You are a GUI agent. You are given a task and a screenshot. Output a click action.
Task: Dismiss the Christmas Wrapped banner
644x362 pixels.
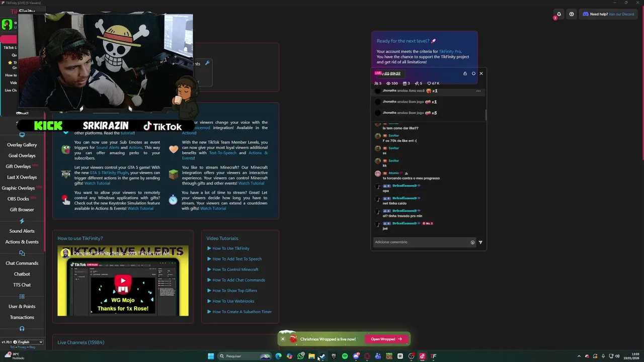283,339
